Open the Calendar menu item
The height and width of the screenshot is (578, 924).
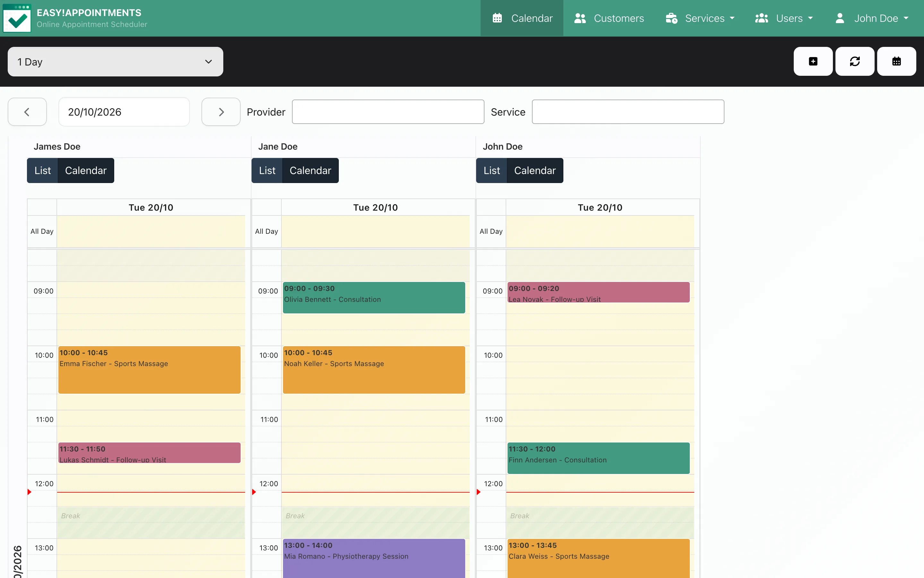click(522, 18)
